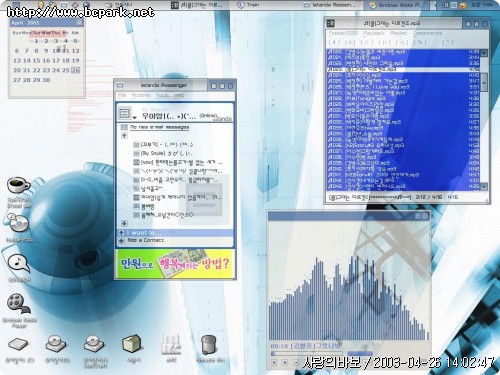The width and height of the screenshot is (500, 375).
Task: Open the coffee cup desktop icon
Action: [18, 186]
